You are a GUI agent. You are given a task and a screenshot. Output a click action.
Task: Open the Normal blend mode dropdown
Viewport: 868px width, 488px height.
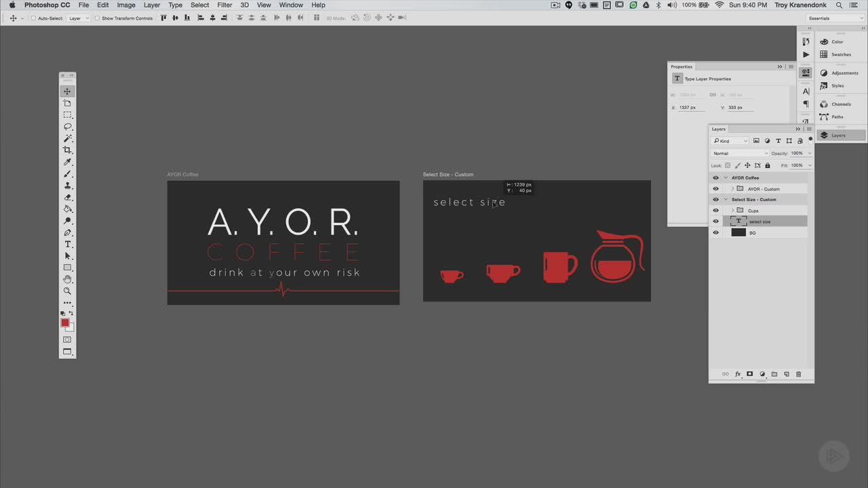pyautogui.click(x=740, y=153)
